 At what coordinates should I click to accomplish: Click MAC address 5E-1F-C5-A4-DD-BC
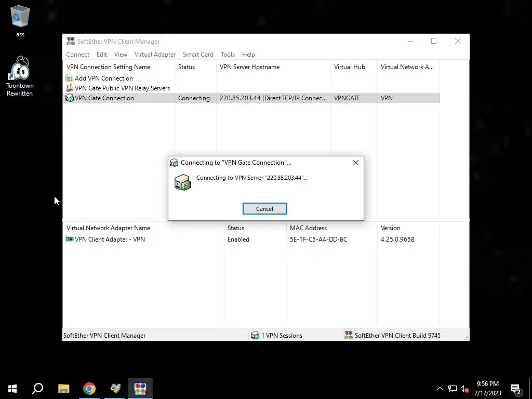[x=318, y=239]
